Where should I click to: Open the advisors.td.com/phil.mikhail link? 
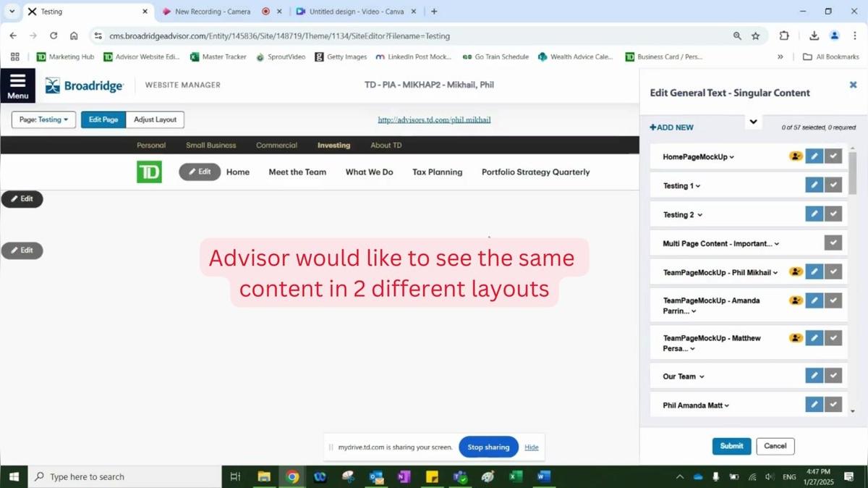(434, 119)
